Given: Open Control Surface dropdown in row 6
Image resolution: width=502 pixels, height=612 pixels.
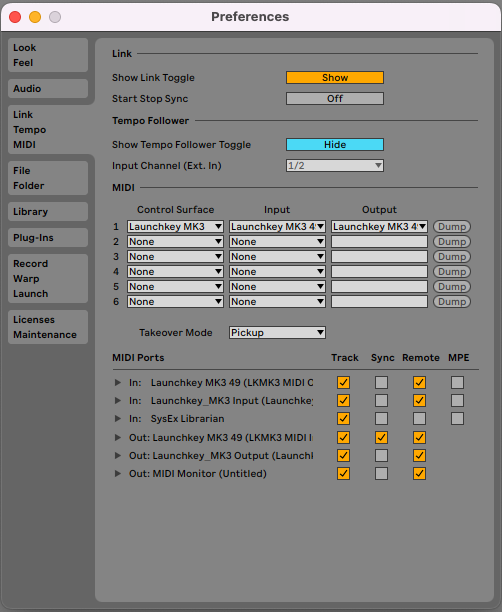Looking at the screenshot, I should coord(175,302).
